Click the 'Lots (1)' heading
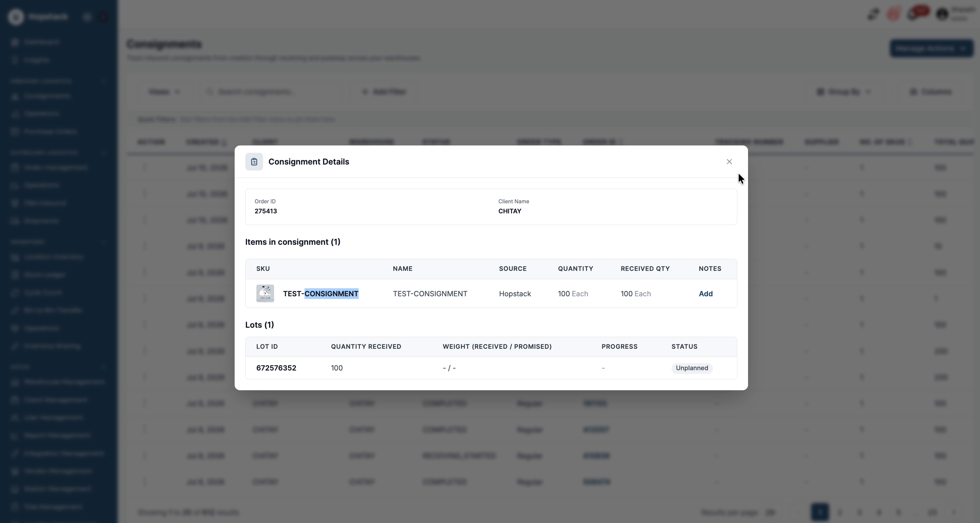The width and height of the screenshot is (980, 523). pyautogui.click(x=259, y=325)
